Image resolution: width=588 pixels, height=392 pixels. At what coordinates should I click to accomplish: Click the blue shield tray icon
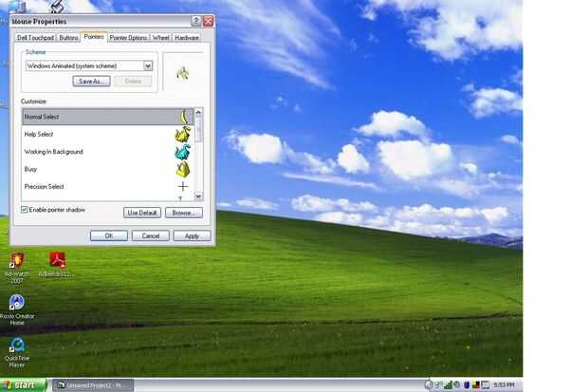[467, 385]
